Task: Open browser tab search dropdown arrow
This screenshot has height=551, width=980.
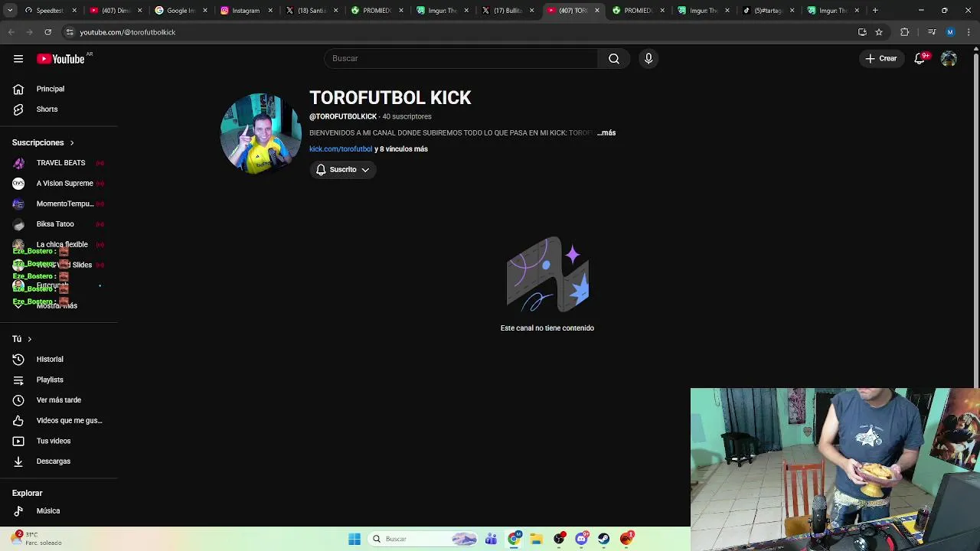Action: (x=11, y=11)
